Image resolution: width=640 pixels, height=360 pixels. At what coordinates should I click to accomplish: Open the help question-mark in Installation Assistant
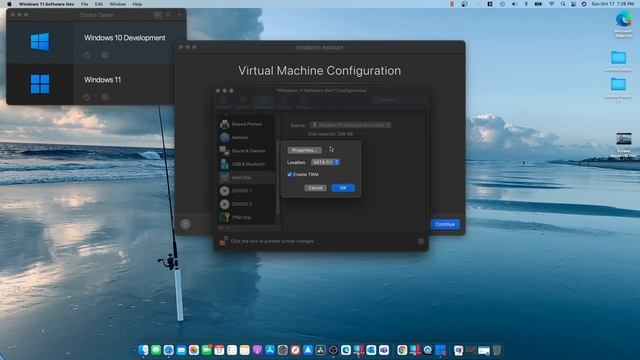[185, 224]
